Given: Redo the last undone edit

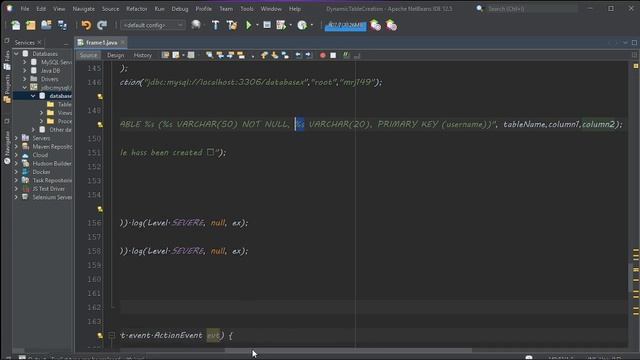Looking at the screenshot, I should point(102,25).
